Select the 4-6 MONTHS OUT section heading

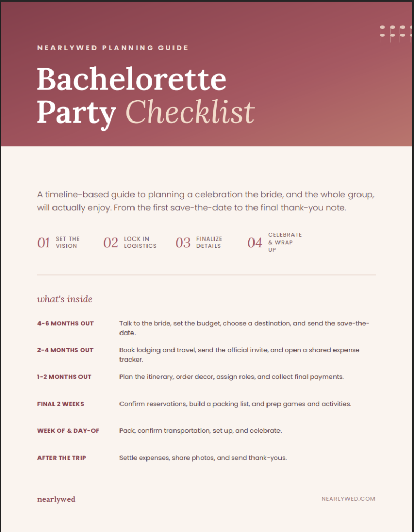tap(65, 323)
